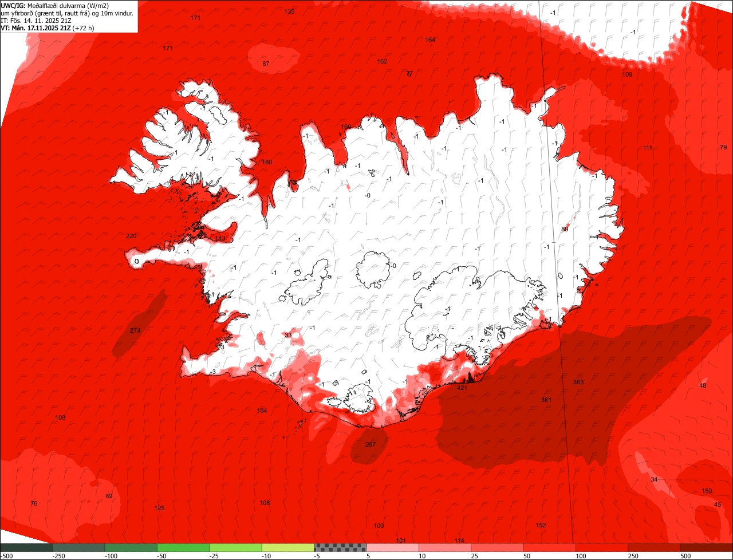Click the map value 160 on the north coast
The width and height of the screenshot is (733, 560).
click(346, 127)
